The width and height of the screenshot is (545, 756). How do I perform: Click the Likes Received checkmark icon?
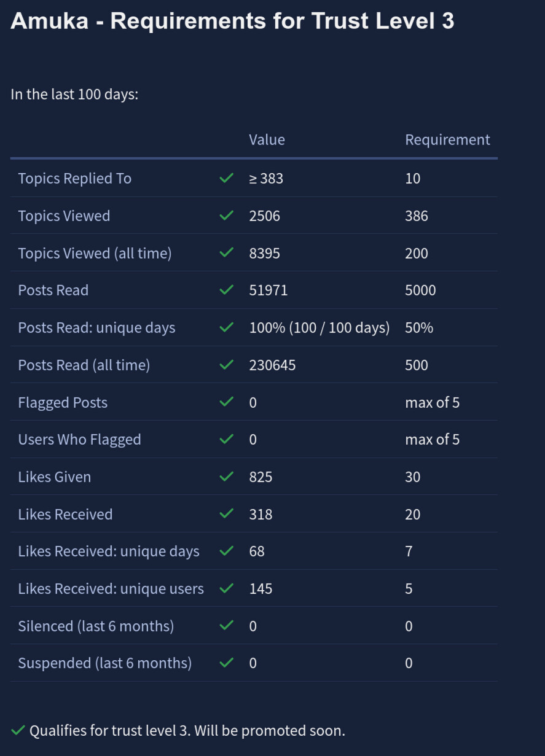[227, 514]
